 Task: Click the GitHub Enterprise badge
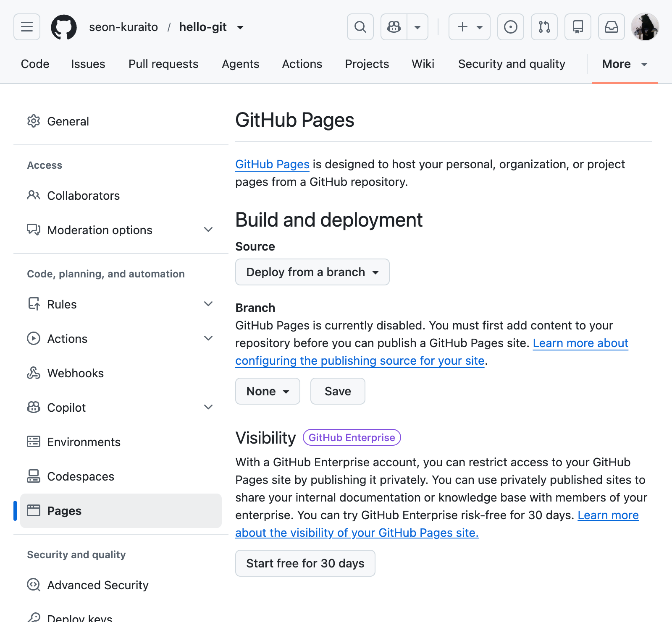[352, 437]
